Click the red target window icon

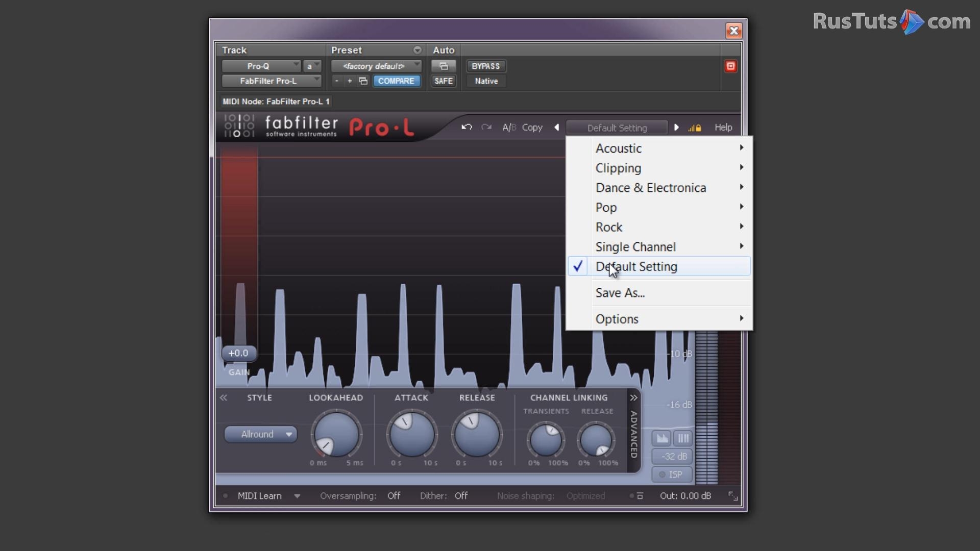tap(730, 66)
